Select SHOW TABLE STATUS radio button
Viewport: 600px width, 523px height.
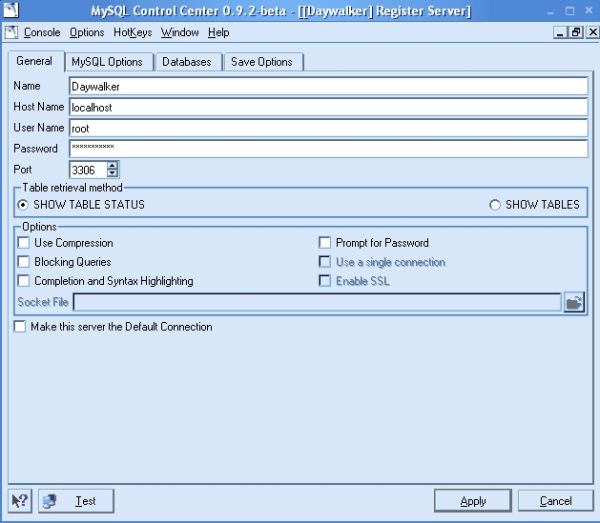pyautogui.click(x=23, y=205)
